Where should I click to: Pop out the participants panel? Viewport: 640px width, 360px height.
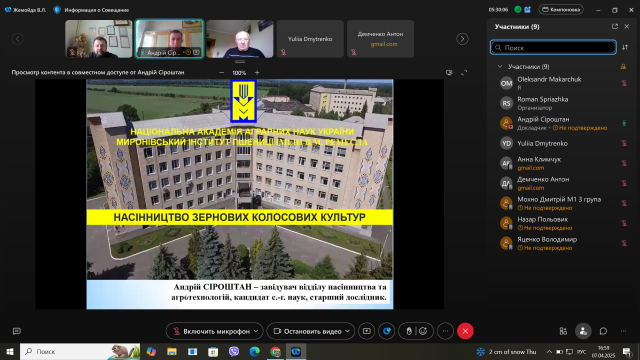tap(615, 27)
